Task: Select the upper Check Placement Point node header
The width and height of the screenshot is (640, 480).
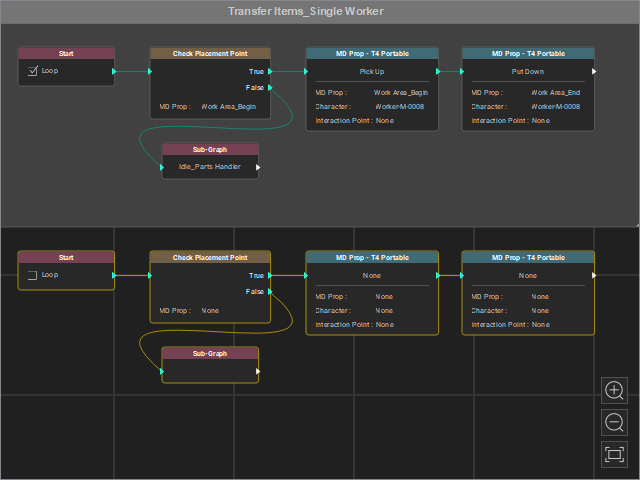Action: (210, 53)
